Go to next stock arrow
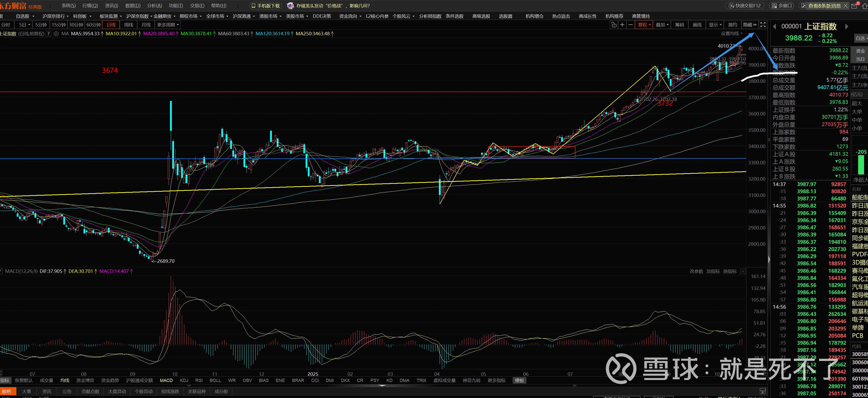Image resolution: width=868 pixels, height=398 pixels. tap(846, 27)
